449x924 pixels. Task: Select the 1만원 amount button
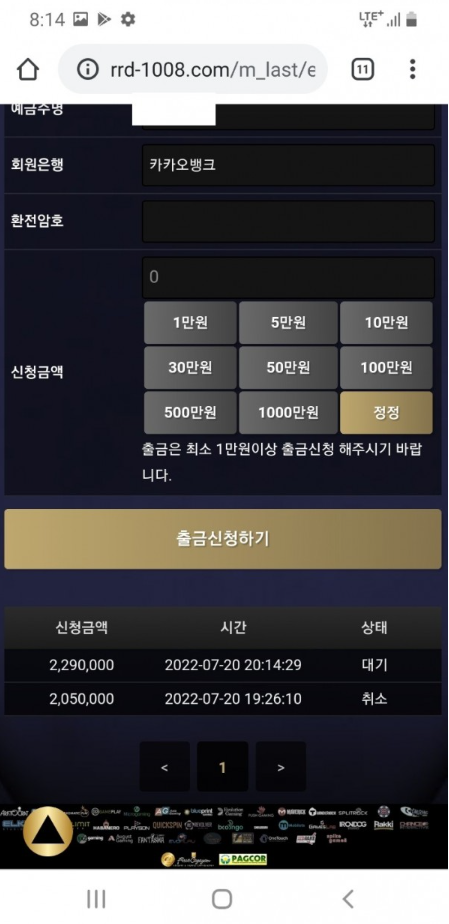[190, 322]
